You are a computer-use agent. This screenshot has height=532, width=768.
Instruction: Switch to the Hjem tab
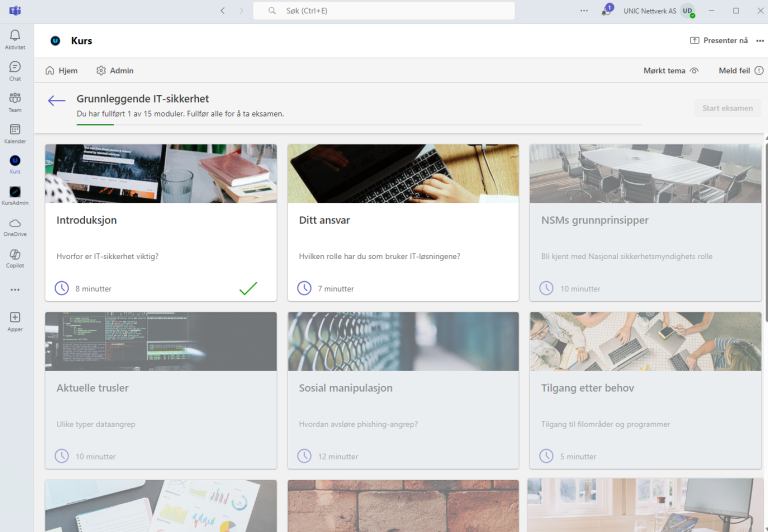tap(62, 71)
